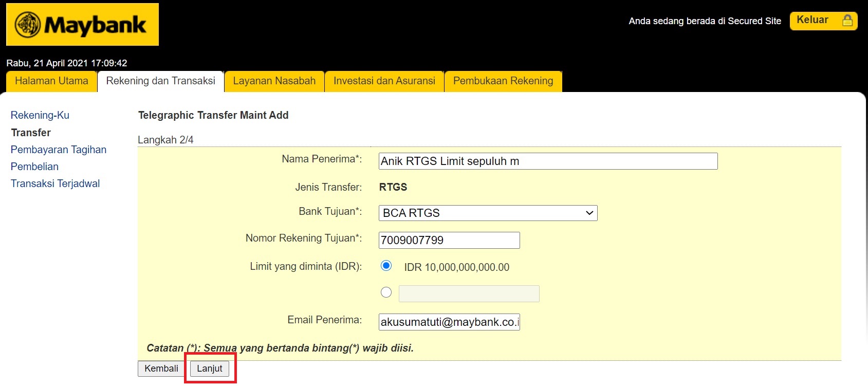Open the Rekening-Ku sidebar link
Viewport: 868px width, 386px height.
(40, 115)
